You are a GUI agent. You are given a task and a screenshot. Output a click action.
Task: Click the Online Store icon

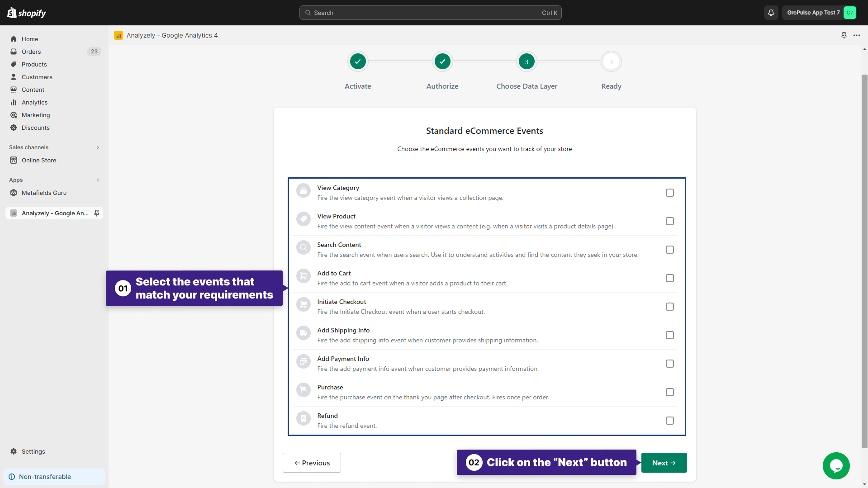point(14,160)
